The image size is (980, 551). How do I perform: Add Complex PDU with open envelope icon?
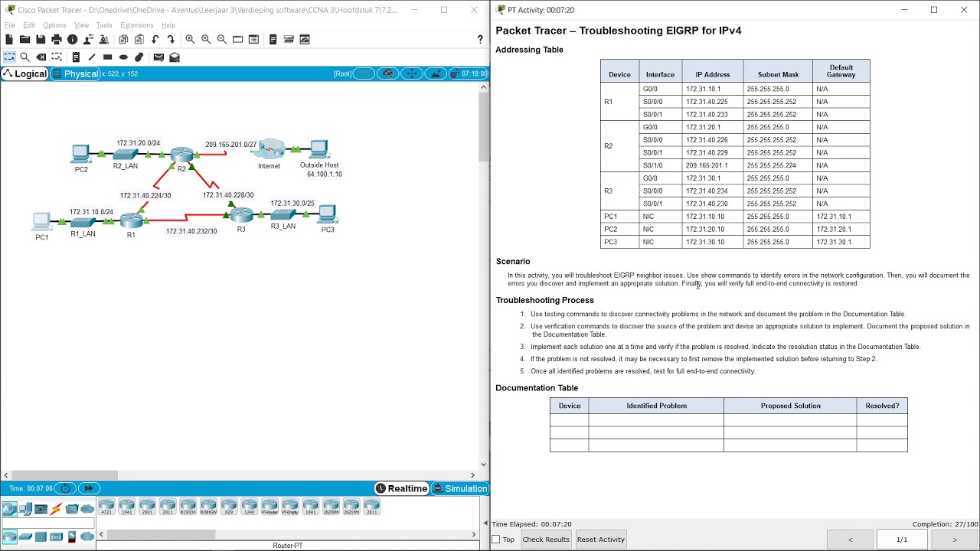(175, 57)
